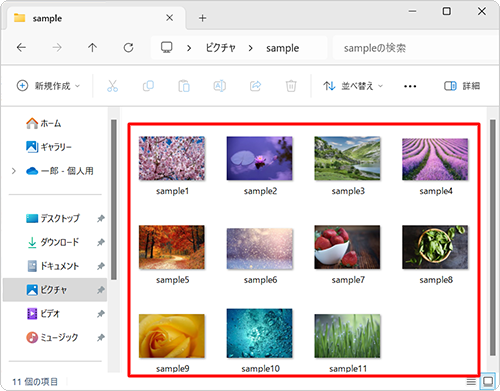Go back with the left arrow
500x391 pixels.
tap(21, 48)
